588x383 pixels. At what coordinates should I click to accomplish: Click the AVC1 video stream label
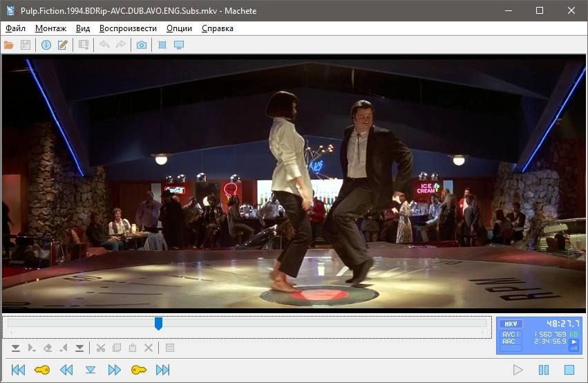(x=511, y=334)
